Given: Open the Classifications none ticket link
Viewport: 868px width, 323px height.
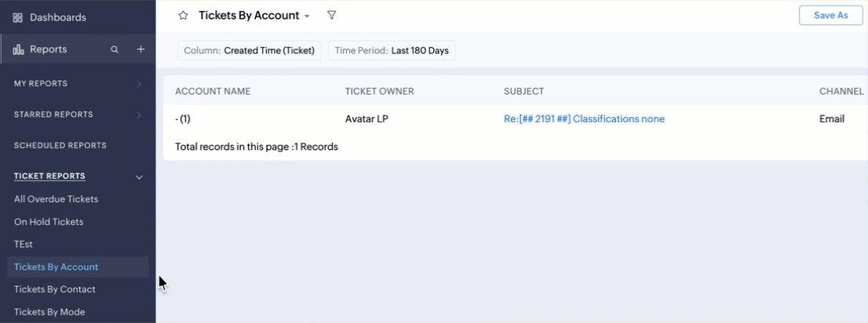Looking at the screenshot, I should [x=584, y=119].
